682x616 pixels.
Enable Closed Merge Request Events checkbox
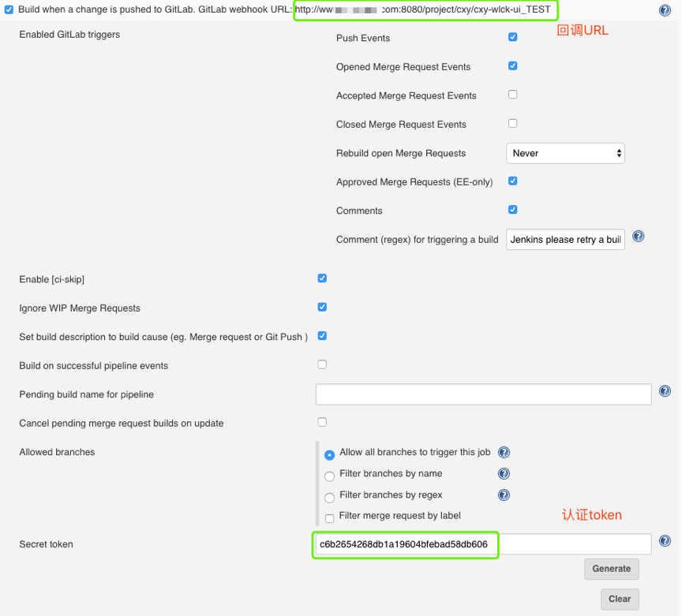pyautogui.click(x=513, y=123)
